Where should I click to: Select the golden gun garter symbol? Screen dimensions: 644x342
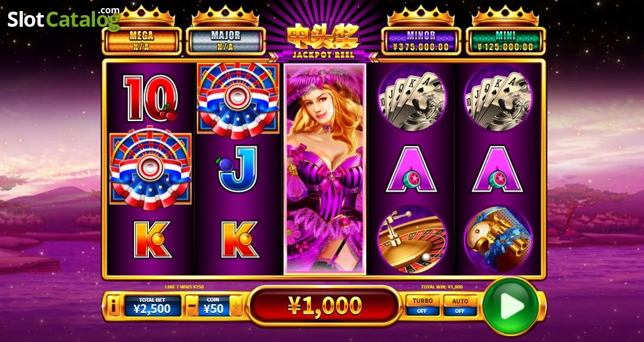tap(498, 240)
